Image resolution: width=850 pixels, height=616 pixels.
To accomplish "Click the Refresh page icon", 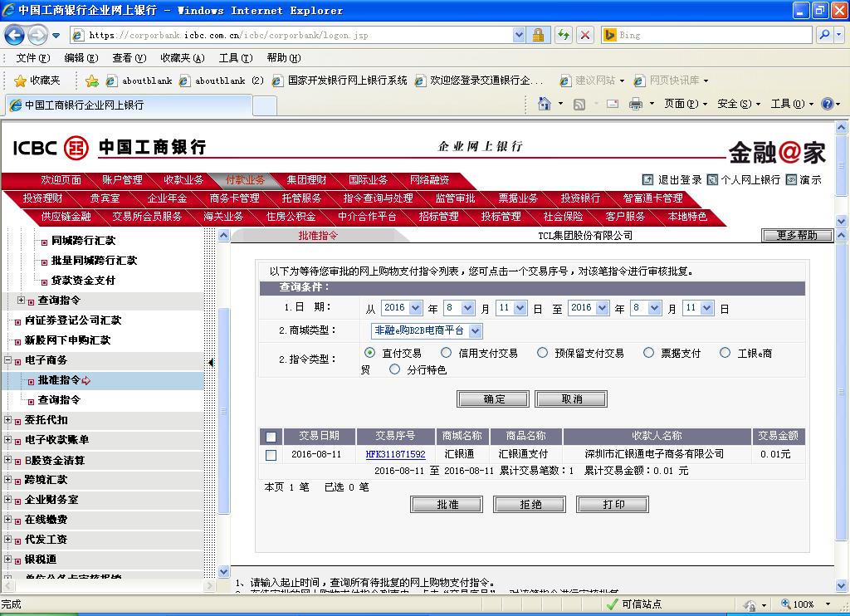I will pyautogui.click(x=564, y=35).
